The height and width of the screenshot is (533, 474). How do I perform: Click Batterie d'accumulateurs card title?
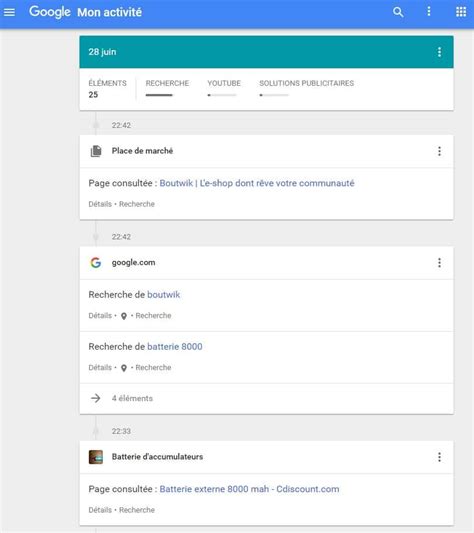(x=157, y=457)
